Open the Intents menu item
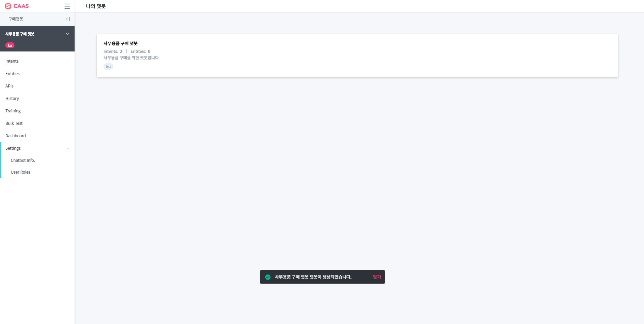Image resolution: width=644 pixels, height=324 pixels. point(12,61)
